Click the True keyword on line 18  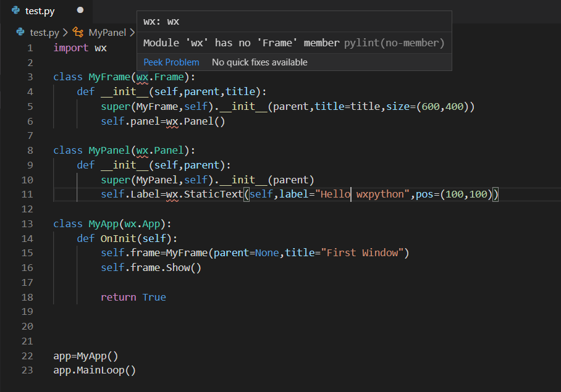point(154,296)
